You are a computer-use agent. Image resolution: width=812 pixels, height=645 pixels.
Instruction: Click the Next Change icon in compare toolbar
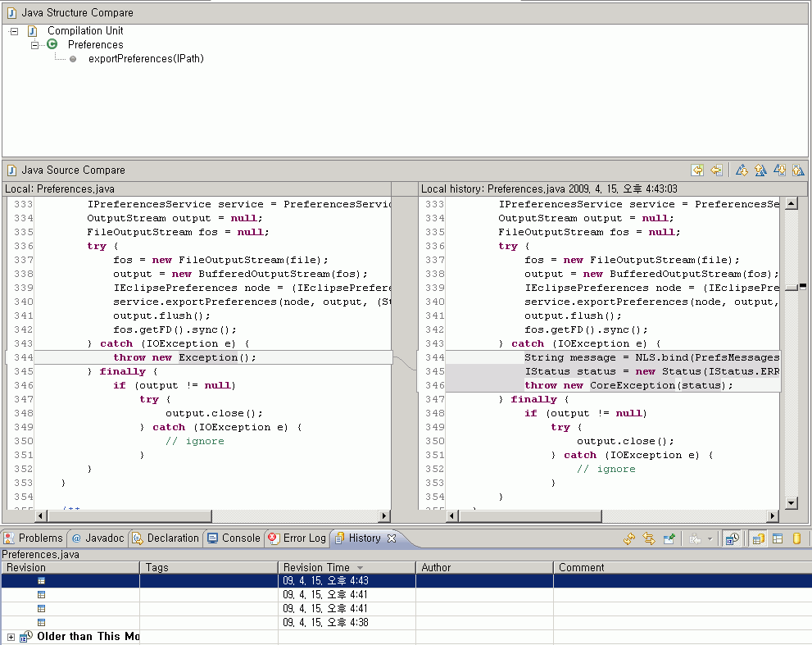click(x=780, y=170)
